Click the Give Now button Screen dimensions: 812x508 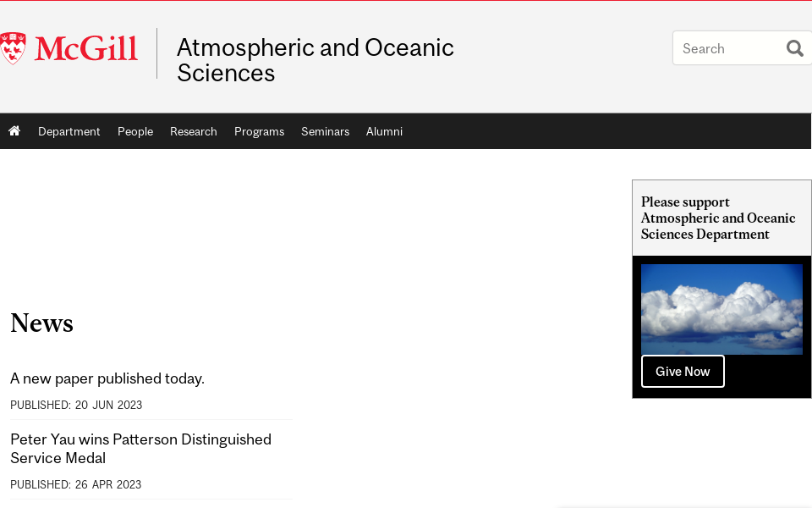[683, 371]
